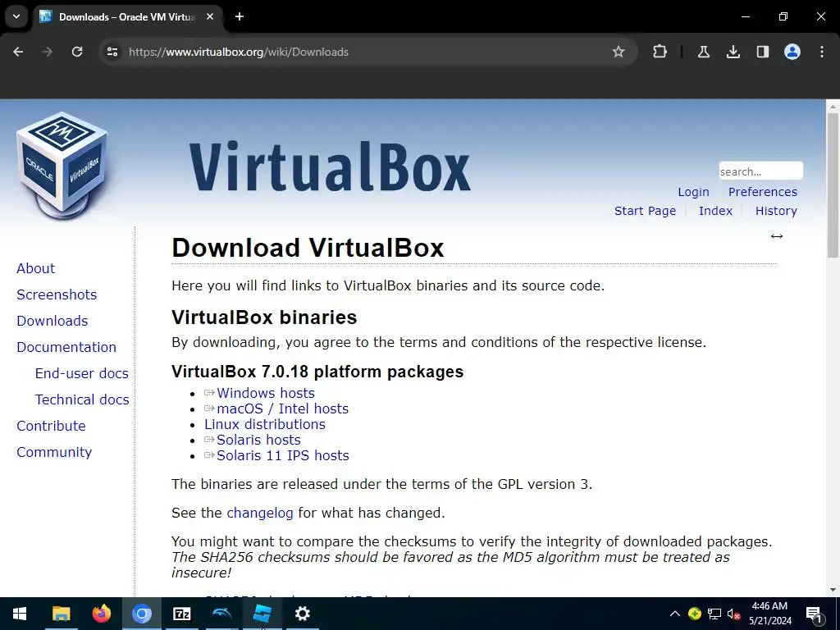Open 7-Zip from the taskbar
The image size is (840, 630).
tap(181, 614)
